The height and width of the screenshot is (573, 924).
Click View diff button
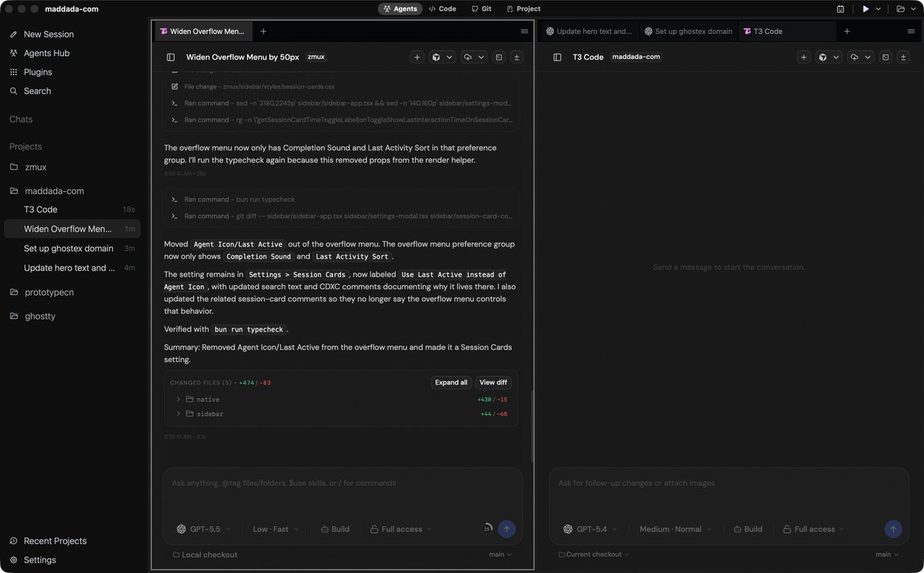[493, 383]
